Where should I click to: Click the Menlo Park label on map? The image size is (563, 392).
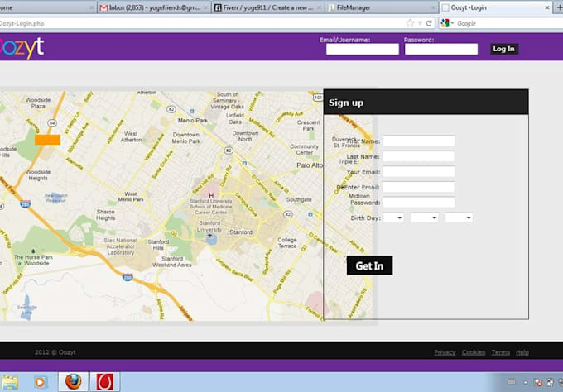click(193, 120)
